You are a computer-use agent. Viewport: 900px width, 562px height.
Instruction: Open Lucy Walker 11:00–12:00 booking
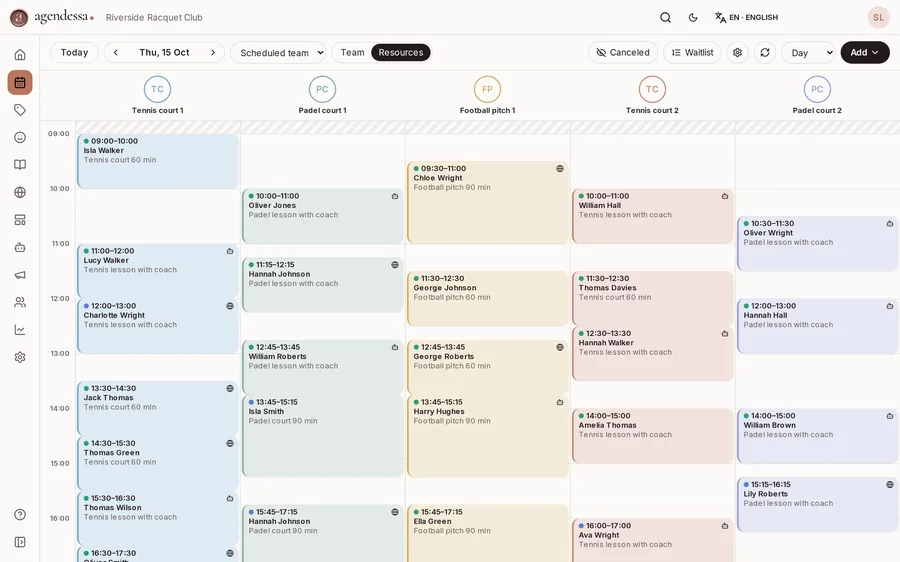pyautogui.click(x=158, y=272)
